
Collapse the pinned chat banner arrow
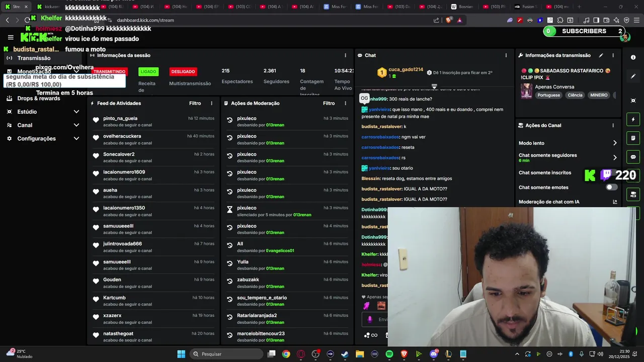(x=434, y=86)
